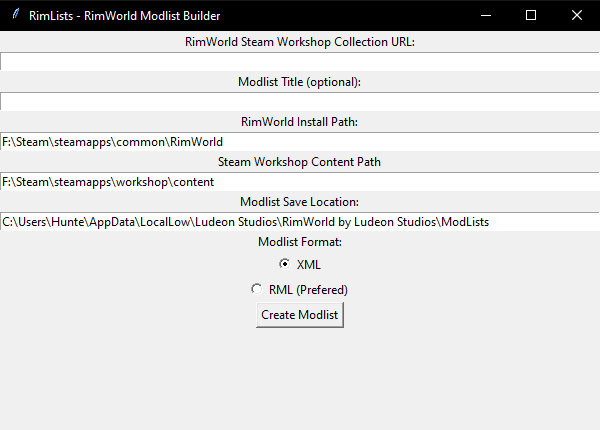Click into the Modlist Title input box
The width and height of the screenshot is (600, 430).
300,101
